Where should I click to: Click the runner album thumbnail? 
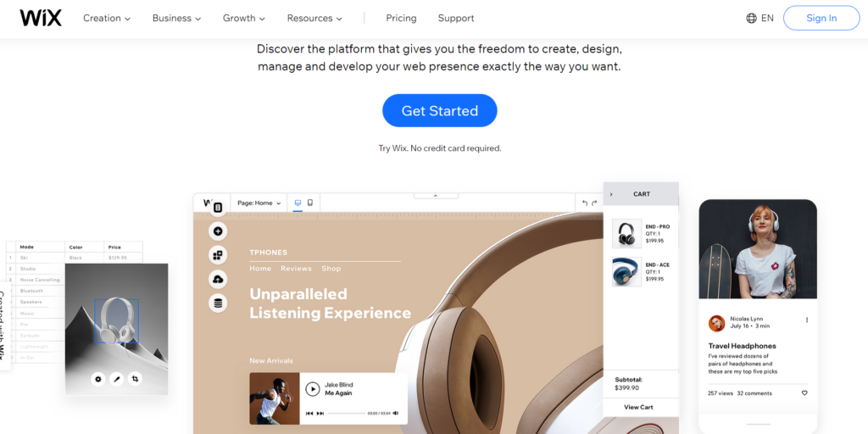point(274,398)
